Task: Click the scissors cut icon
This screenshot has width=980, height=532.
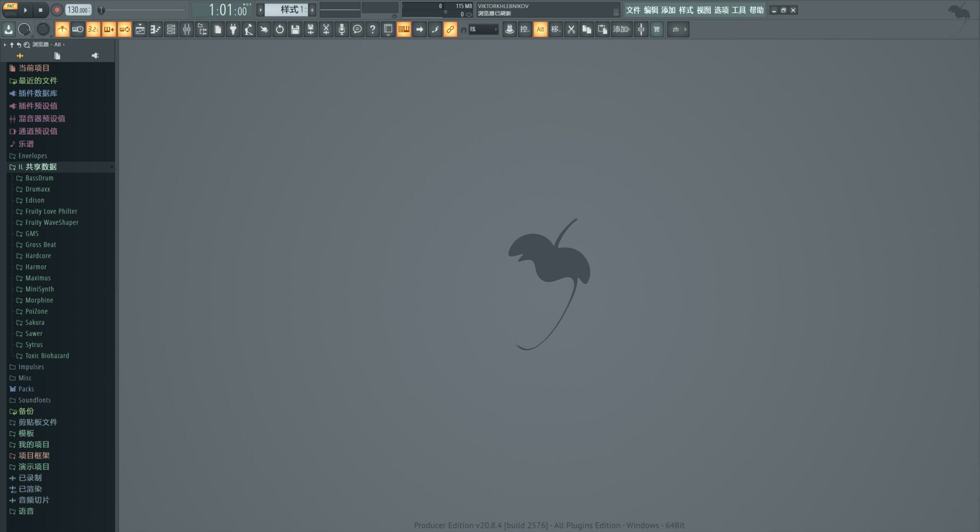Action: tap(571, 30)
